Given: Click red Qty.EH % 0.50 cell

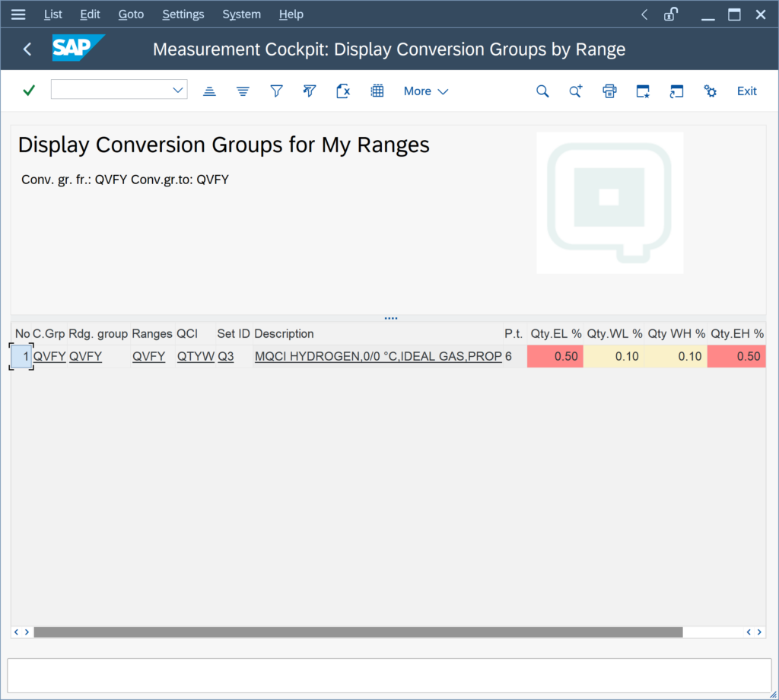Looking at the screenshot, I should click(x=736, y=356).
